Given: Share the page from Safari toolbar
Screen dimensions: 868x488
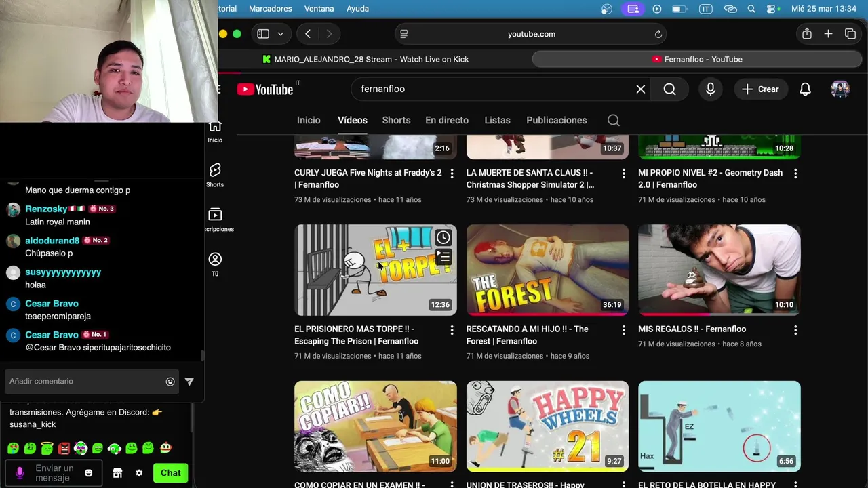Looking at the screenshot, I should click(806, 34).
